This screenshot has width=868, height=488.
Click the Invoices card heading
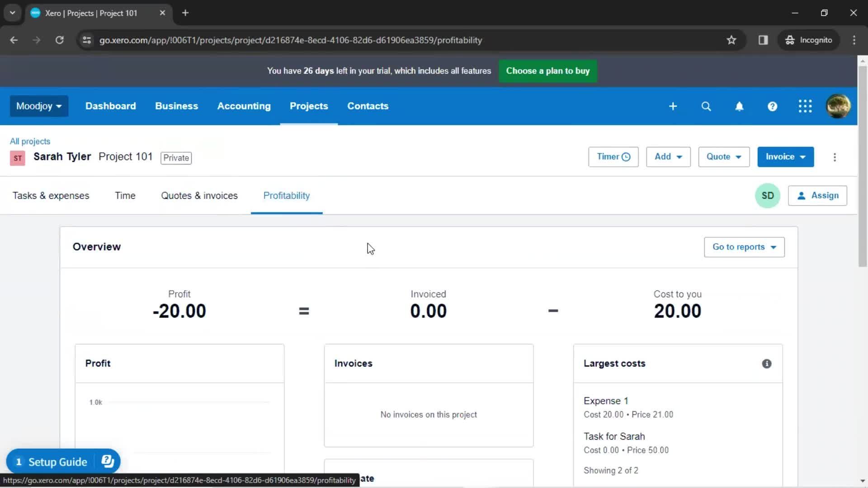(354, 364)
